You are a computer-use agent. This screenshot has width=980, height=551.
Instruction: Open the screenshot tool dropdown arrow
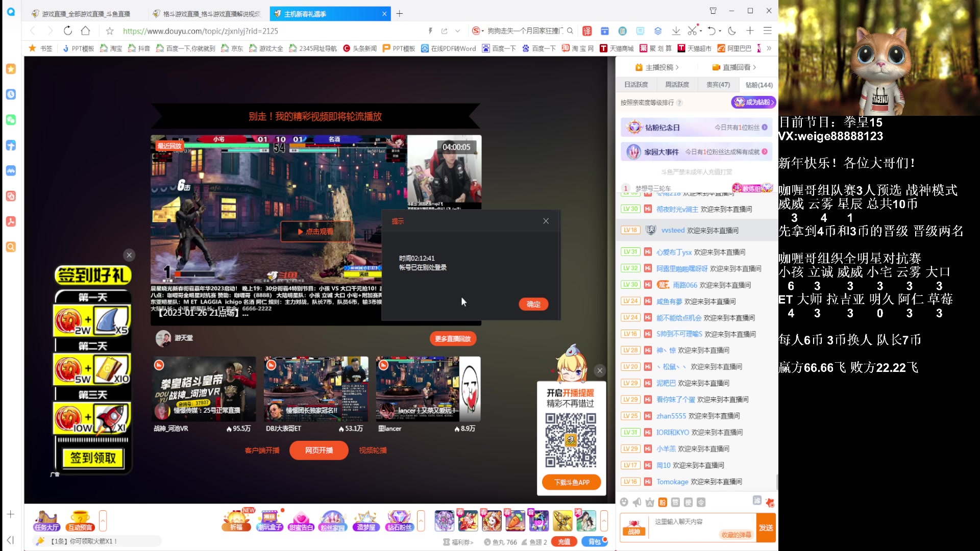tap(701, 31)
